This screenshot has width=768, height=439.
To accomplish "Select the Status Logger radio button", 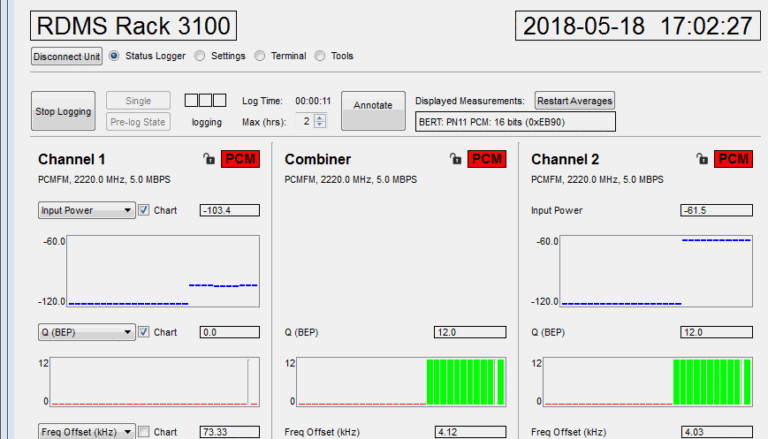I will (114, 56).
